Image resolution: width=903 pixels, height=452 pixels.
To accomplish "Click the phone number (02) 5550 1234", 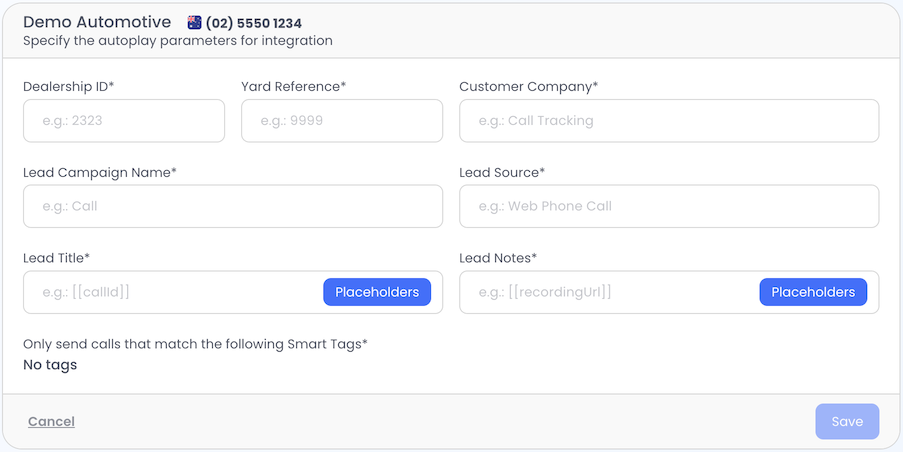I will point(253,24).
